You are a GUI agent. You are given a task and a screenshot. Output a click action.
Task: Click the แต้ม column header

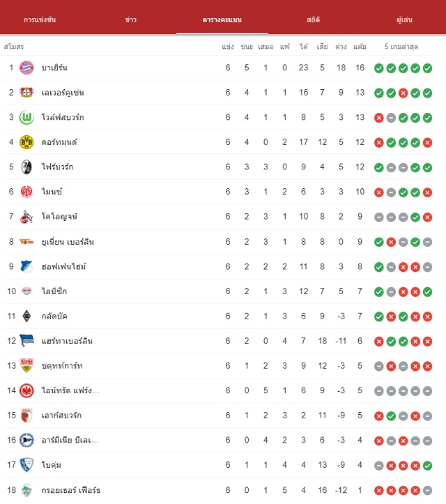[360, 47]
